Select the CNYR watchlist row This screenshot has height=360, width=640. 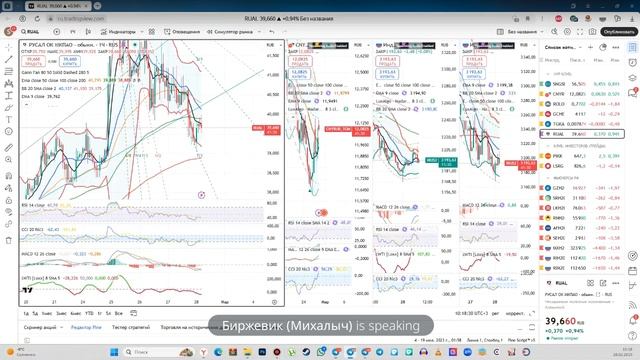pos(582,94)
